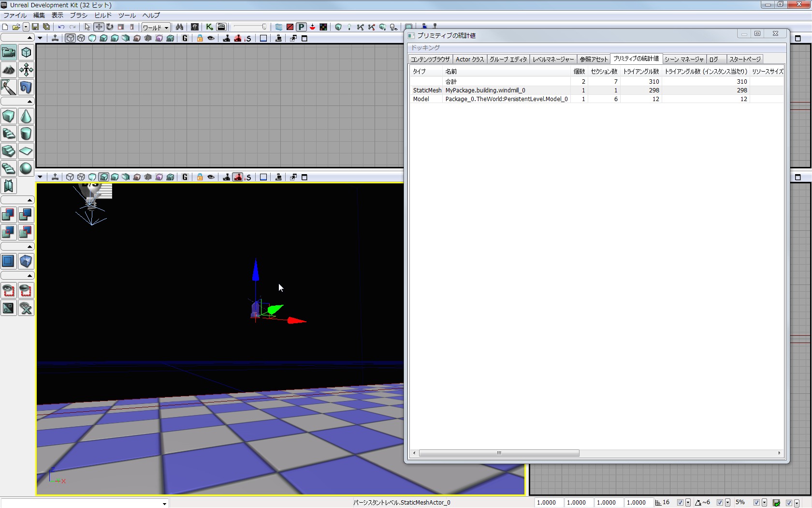Select the sphere brush builder
Image resolution: width=812 pixels, height=508 pixels.
[x=26, y=168]
